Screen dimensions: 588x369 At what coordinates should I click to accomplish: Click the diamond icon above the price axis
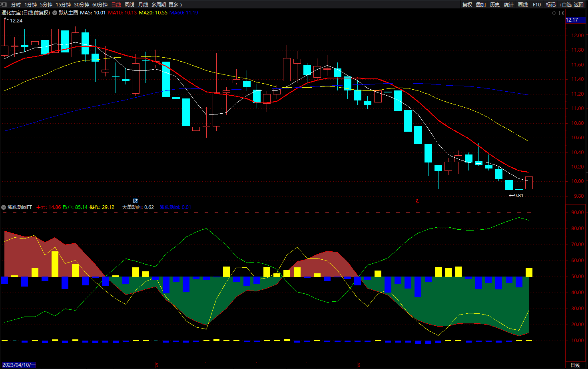click(x=554, y=13)
